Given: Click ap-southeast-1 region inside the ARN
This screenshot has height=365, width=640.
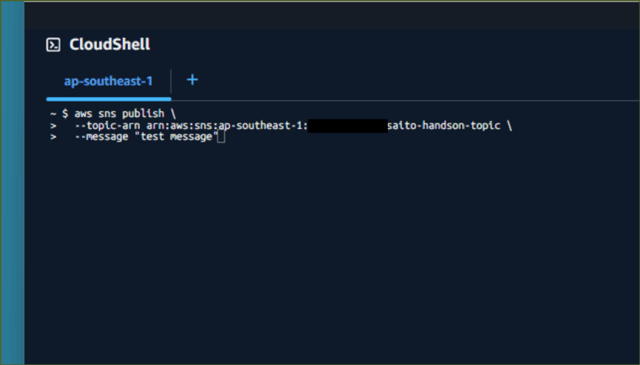Looking at the screenshot, I should 261,125.
